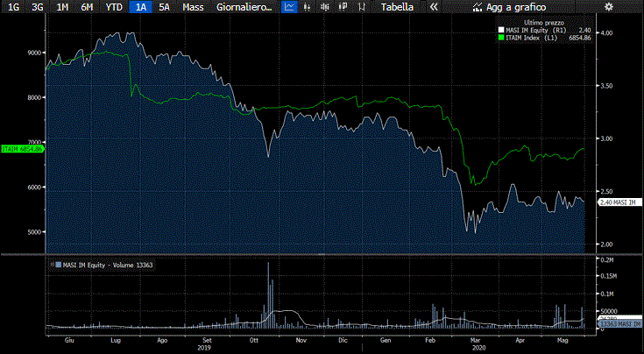The image size is (644, 354).
Task: Click the Apr month label on time axis
Action: (520, 341)
